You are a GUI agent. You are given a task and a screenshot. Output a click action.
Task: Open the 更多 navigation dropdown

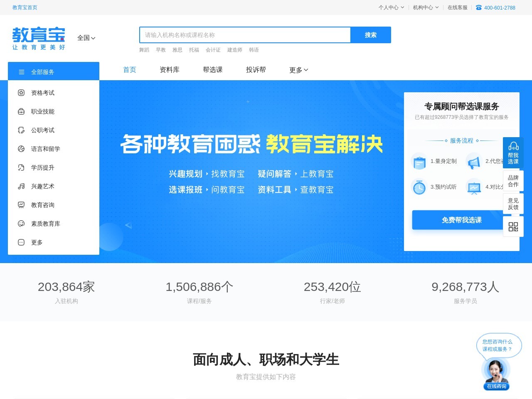point(298,70)
